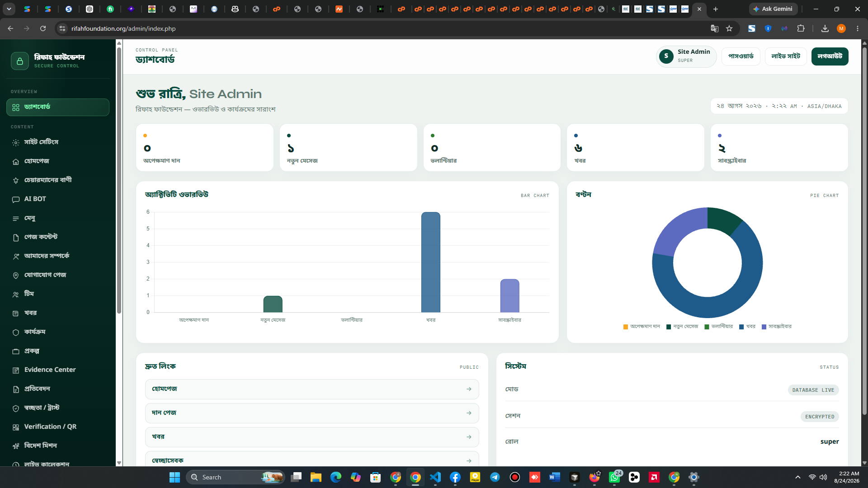868x488 pixels.
Task: Click the browser bookmark star icon
Action: [729, 28]
